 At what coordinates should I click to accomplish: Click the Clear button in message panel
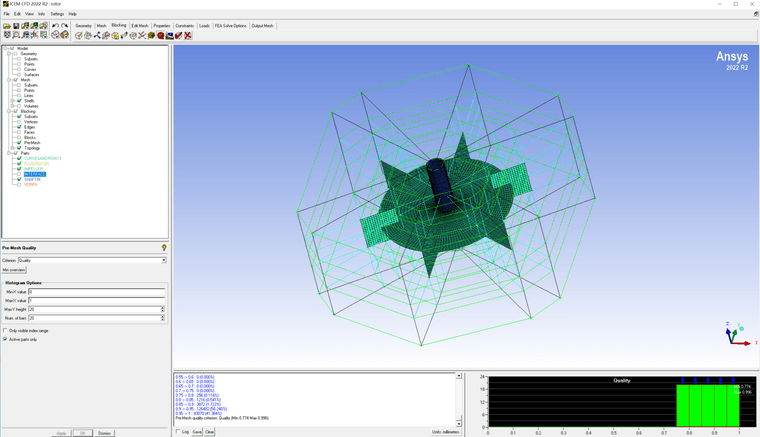pyautogui.click(x=209, y=432)
